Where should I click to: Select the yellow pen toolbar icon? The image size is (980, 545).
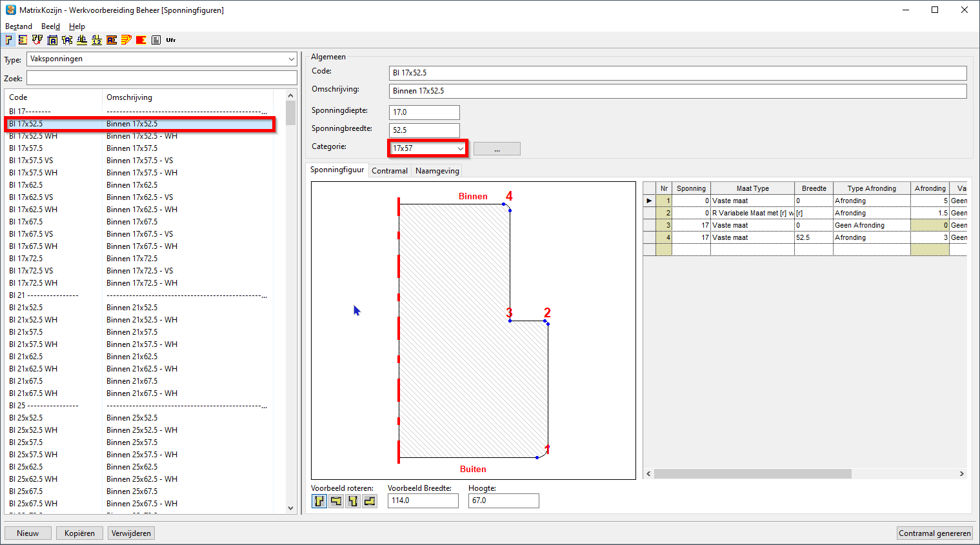[x=126, y=39]
